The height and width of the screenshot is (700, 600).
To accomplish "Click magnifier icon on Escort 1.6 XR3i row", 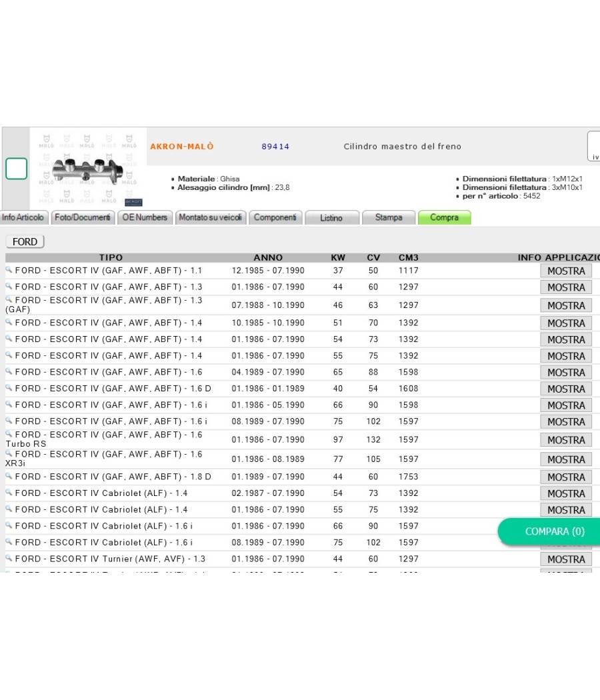I will click(9, 453).
